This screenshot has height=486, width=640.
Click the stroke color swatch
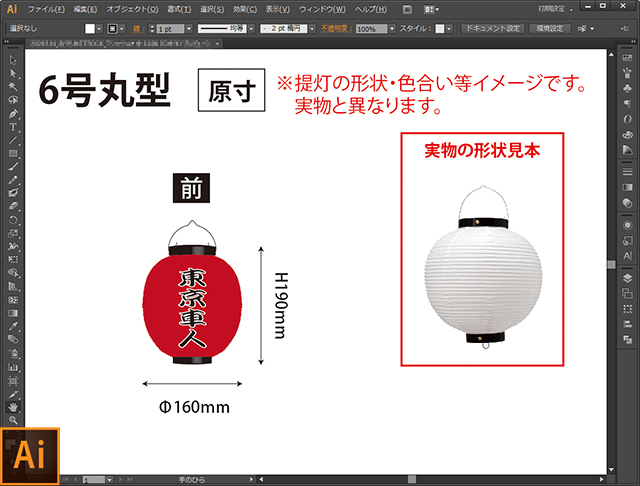(x=113, y=29)
